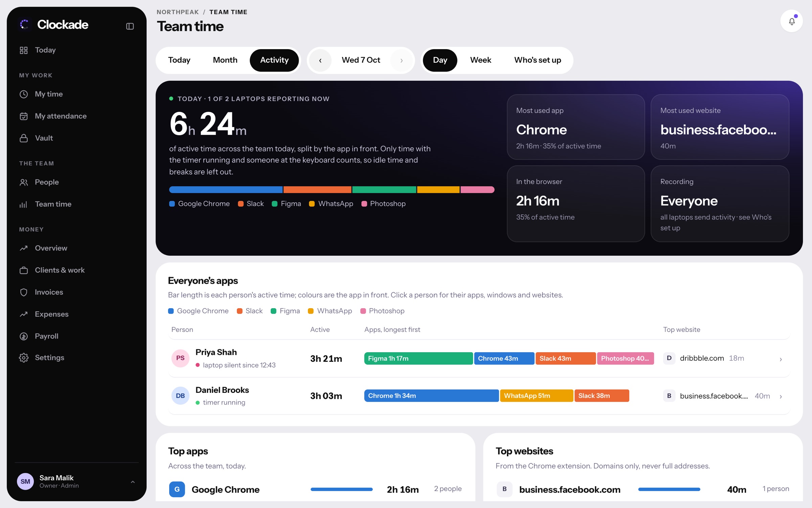Click the Team time bar-chart icon

(24, 204)
